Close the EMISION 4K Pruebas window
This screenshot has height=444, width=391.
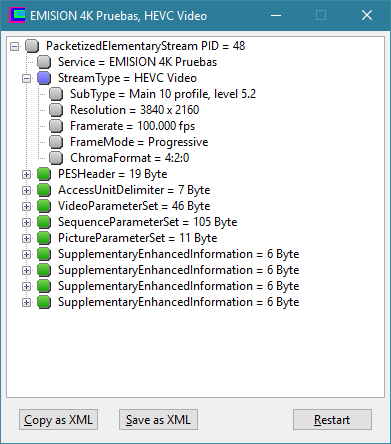click(x=367, y=15)
